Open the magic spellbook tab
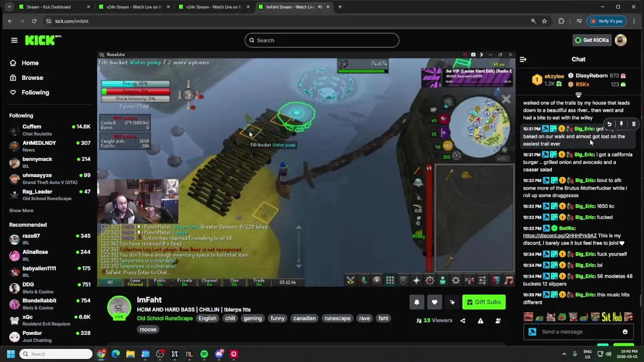The image size is (644, 362). 430,281
